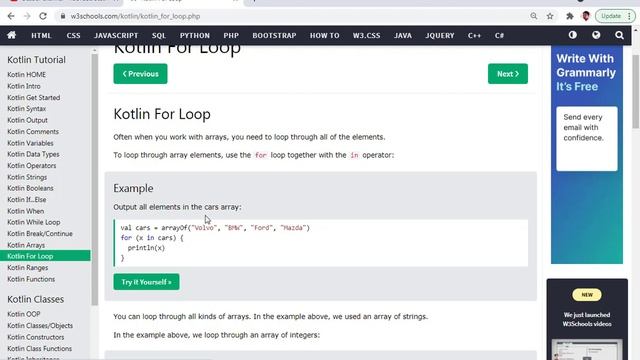Reload the page with refresh icon
The width and height of the screenshot is (640, 360).
tap(43, 16)
